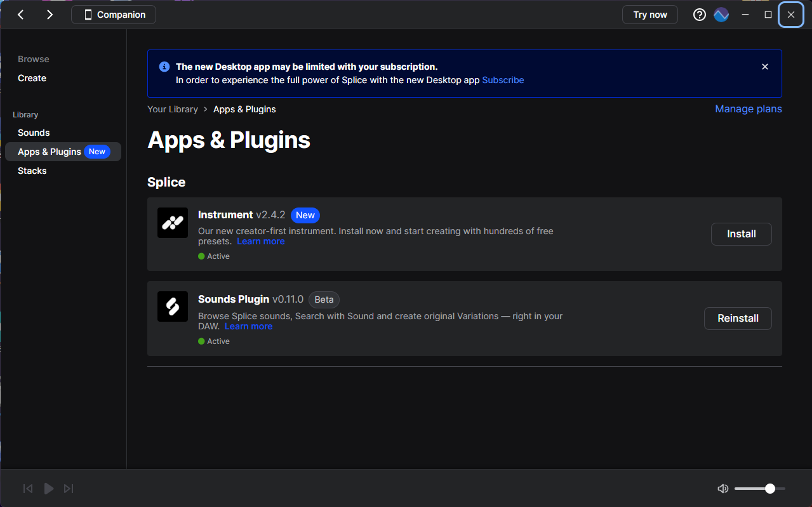The image size is (812, 507).
Task: Open the Companion app button
Action: coord(114,15)
